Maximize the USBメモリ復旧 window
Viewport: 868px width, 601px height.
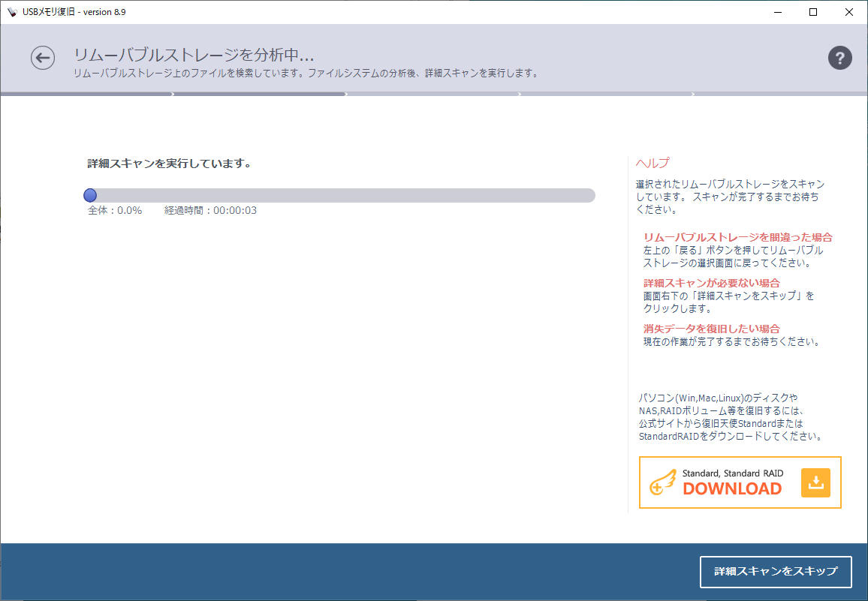[x=813, y=11]
